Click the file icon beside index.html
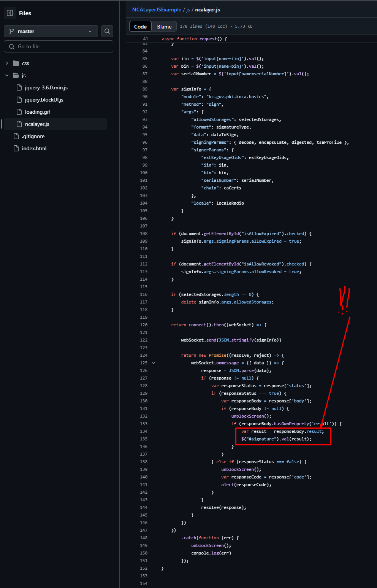Viewport: 377px width, 588px height. pyautogui.click(x=16, y=148)
